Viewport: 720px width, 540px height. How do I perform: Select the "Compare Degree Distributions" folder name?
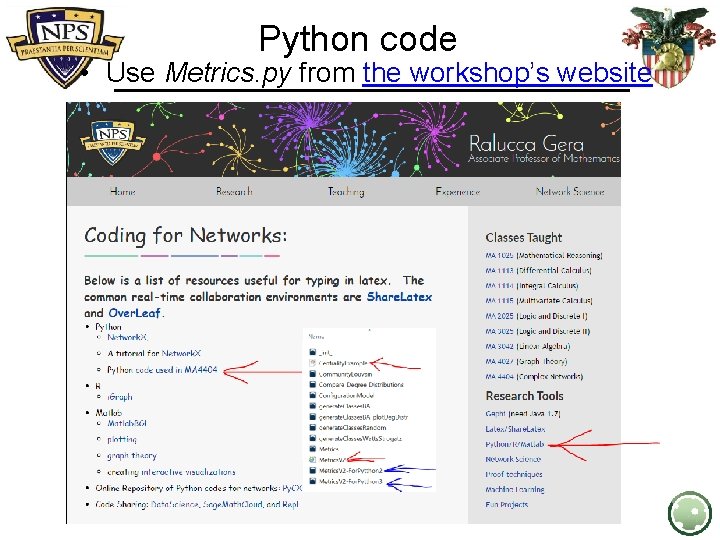[x=361, y=384]
